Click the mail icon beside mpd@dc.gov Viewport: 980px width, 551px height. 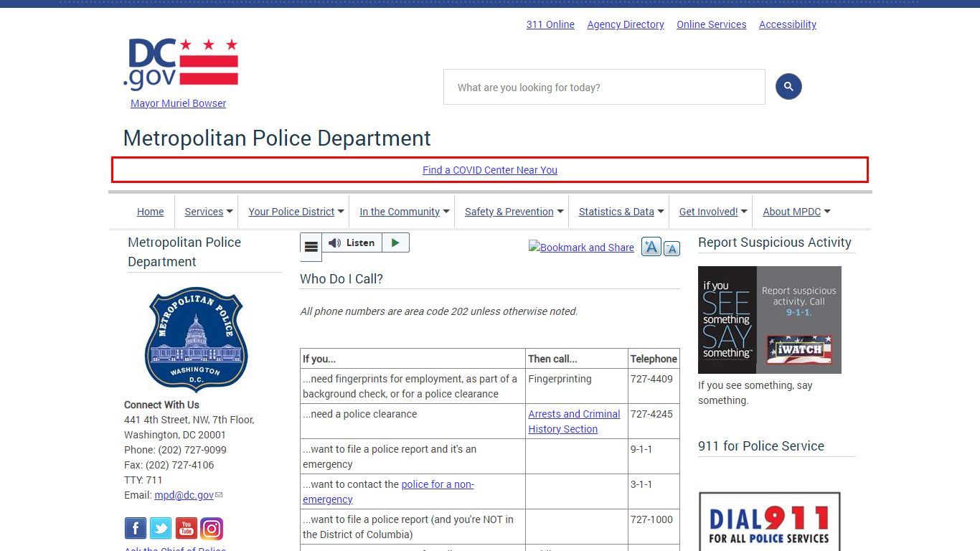point(219,495)
